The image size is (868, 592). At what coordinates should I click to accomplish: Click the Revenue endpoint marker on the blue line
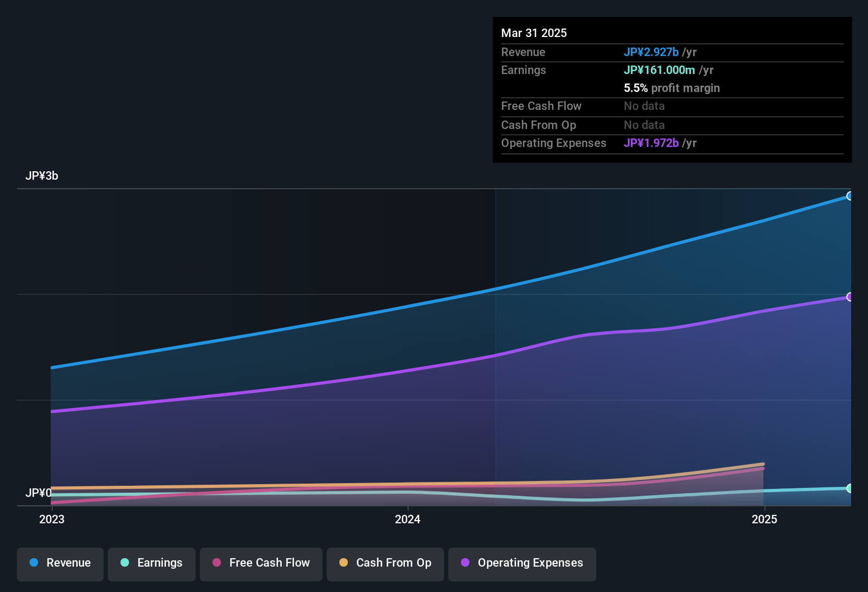point(849,196)
